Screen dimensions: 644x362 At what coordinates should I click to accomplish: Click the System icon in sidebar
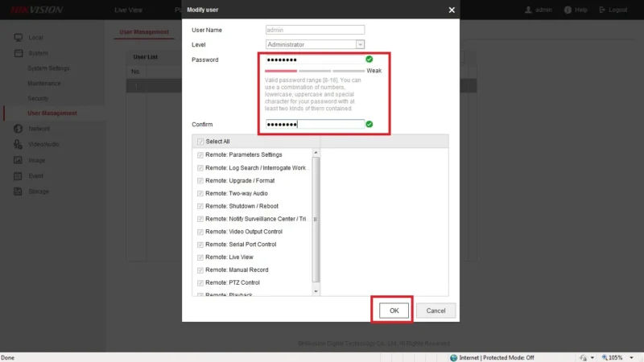18,53
